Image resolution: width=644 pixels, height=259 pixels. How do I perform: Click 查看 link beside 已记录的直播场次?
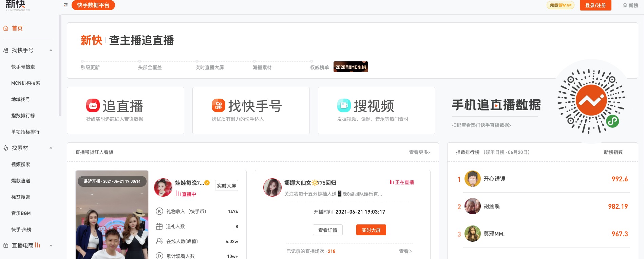[405, 251]
